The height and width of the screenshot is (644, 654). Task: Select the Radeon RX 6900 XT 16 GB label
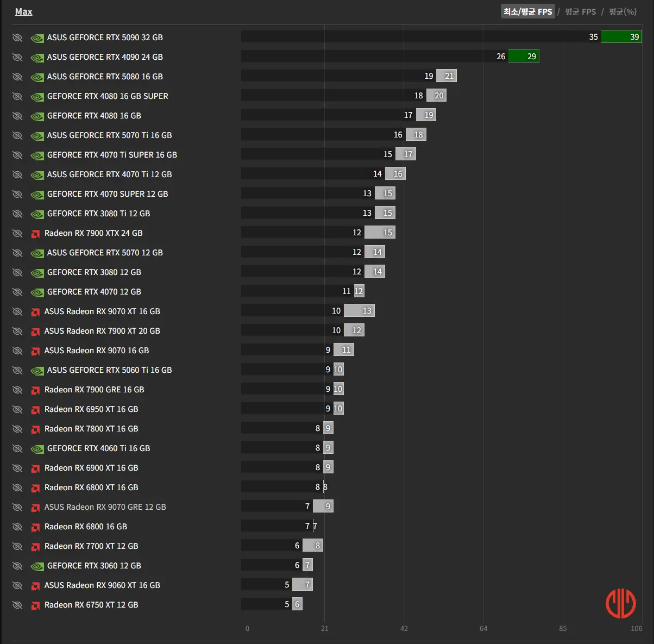(x=91, y=468)
